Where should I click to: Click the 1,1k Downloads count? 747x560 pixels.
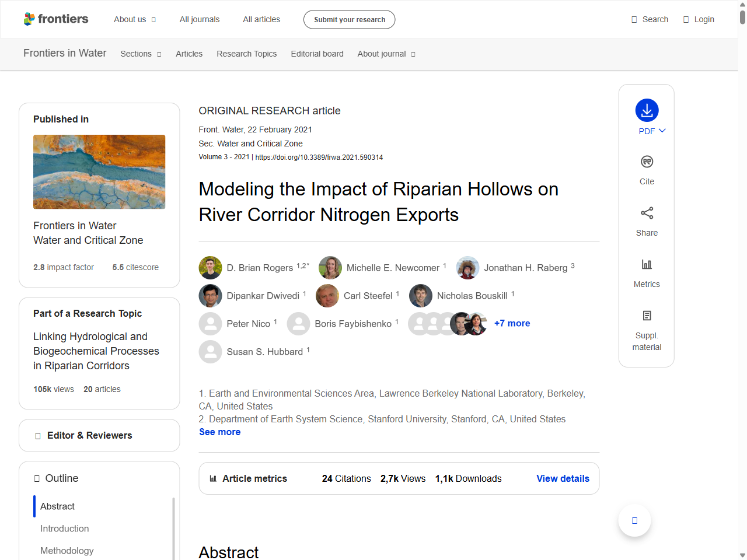click(x=469, y=478)
